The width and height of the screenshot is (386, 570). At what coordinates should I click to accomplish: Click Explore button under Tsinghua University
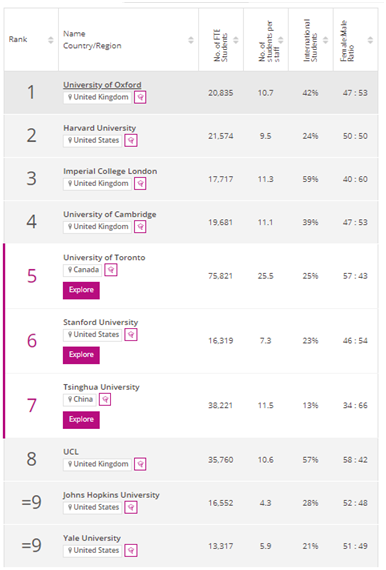[x=81, y=420]
